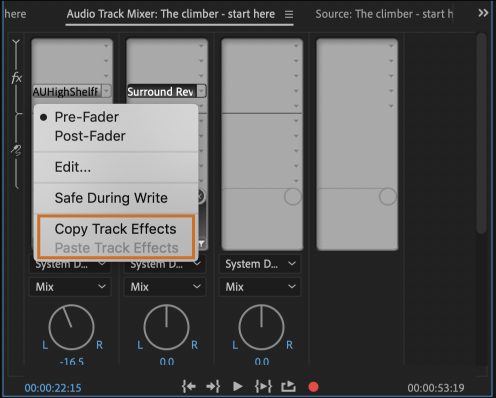Switch to the Audio Track Mixer tab
The image size is (496, 398).
[171, 14]
